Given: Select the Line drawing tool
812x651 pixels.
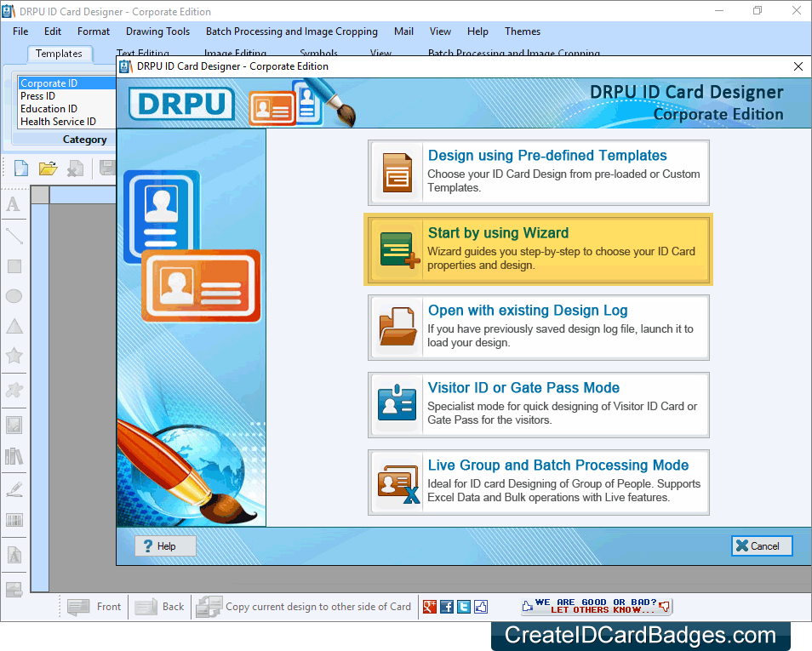Looking at the screenshot, I should 14,236.
